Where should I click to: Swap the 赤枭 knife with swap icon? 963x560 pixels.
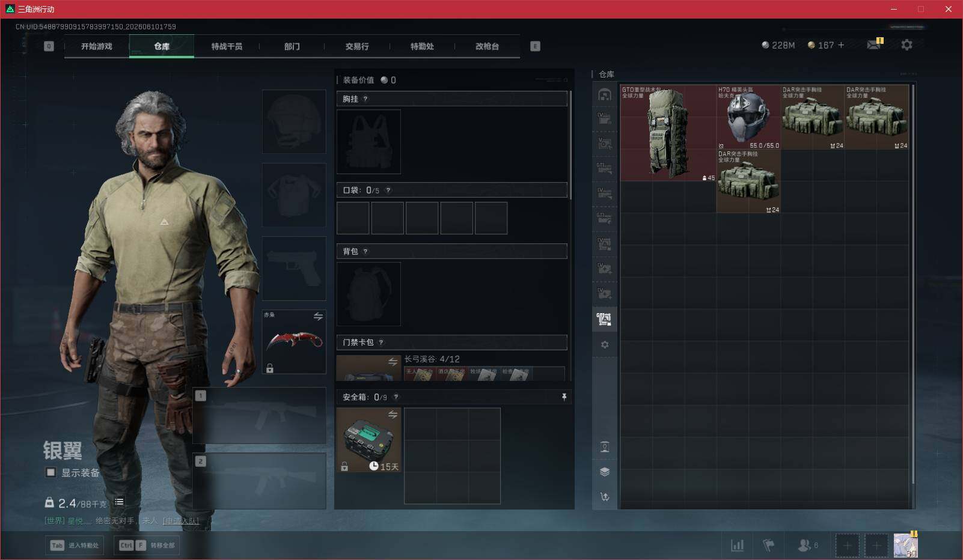[318, 316]
